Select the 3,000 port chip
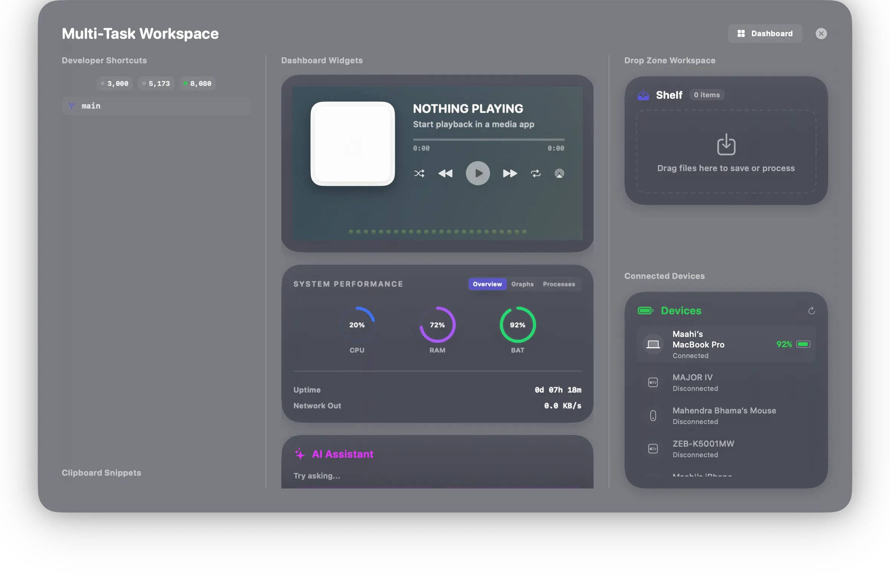The width and height of the screenshot is (890, 588). point(115,83)
